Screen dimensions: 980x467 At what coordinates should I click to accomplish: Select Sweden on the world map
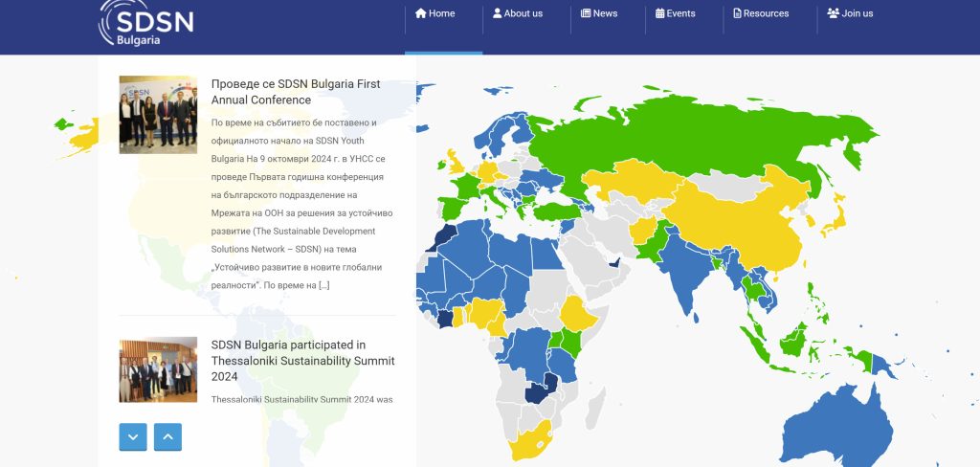coord(498,138)
